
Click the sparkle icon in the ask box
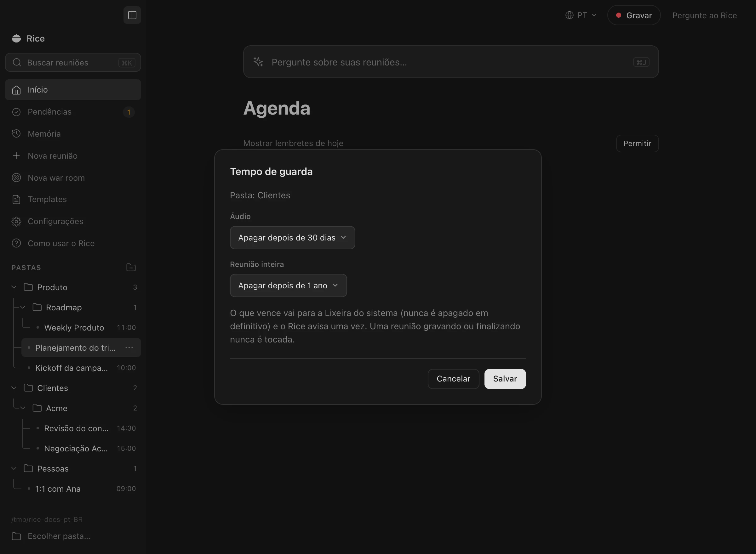(258, 62)
